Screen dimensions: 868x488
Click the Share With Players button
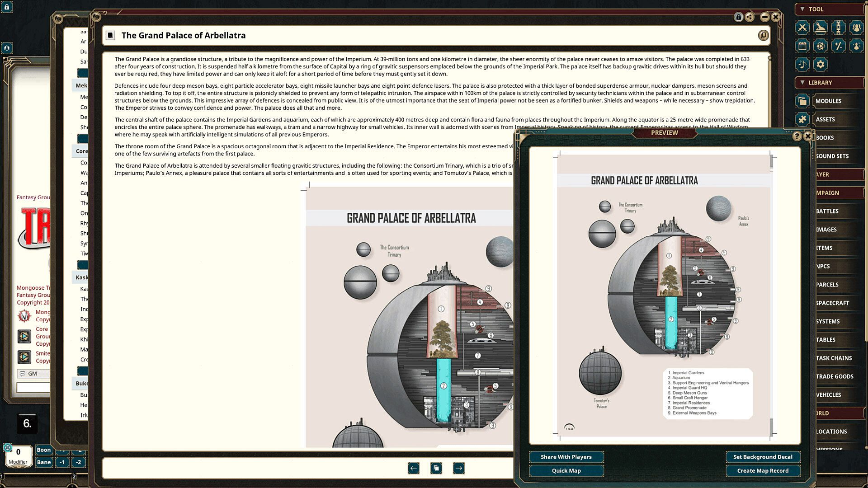pyautogui.click(x=566, y=457)
